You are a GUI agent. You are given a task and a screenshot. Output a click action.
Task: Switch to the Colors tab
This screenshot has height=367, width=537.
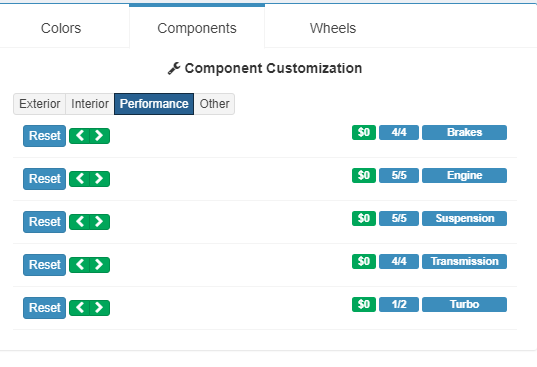61,28
